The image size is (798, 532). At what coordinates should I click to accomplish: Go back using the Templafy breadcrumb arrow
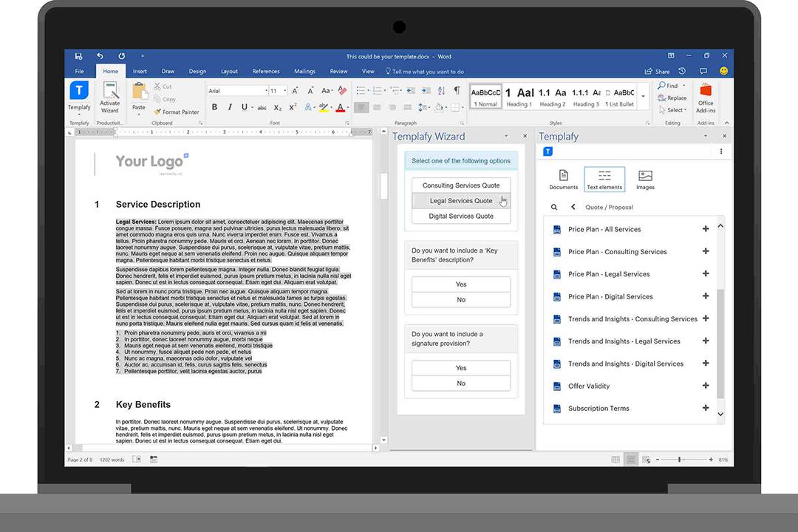(x=573, y=208)
